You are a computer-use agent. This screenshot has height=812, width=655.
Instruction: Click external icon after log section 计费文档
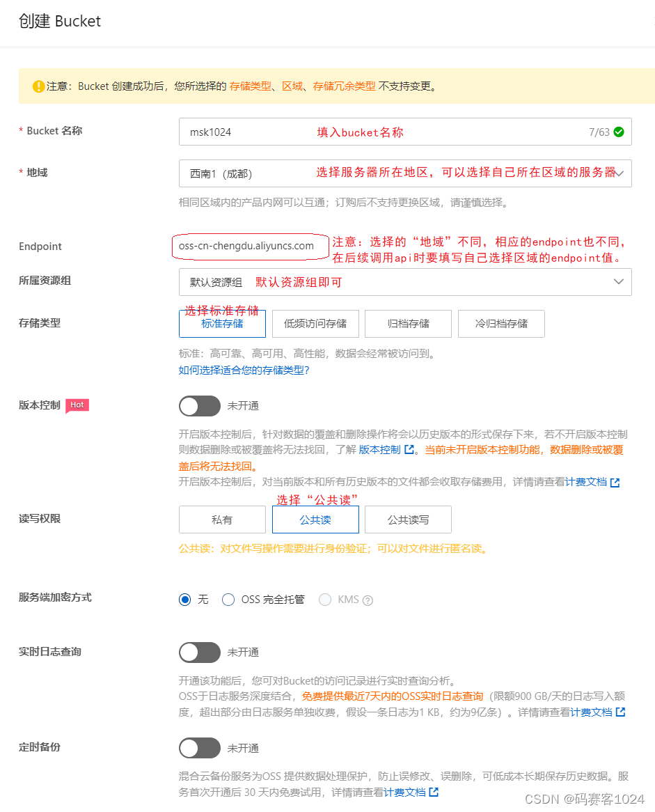(x=620, y=712)
